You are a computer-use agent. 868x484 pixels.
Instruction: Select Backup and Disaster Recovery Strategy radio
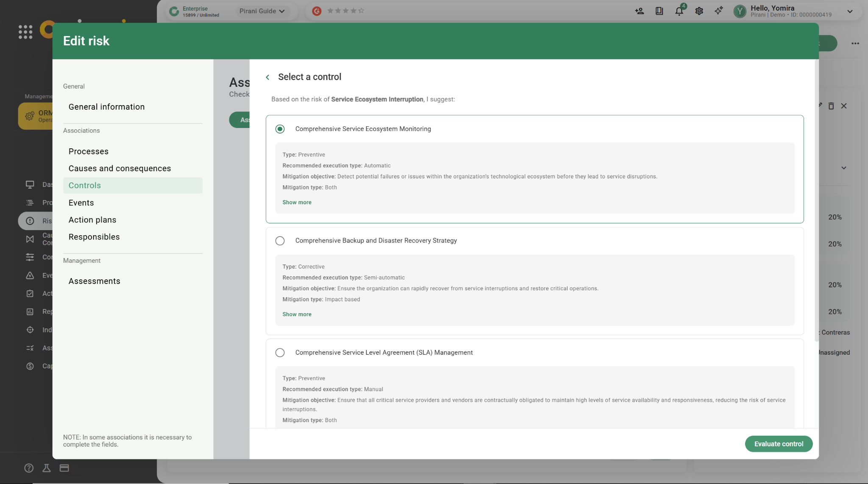click(280, 241)
